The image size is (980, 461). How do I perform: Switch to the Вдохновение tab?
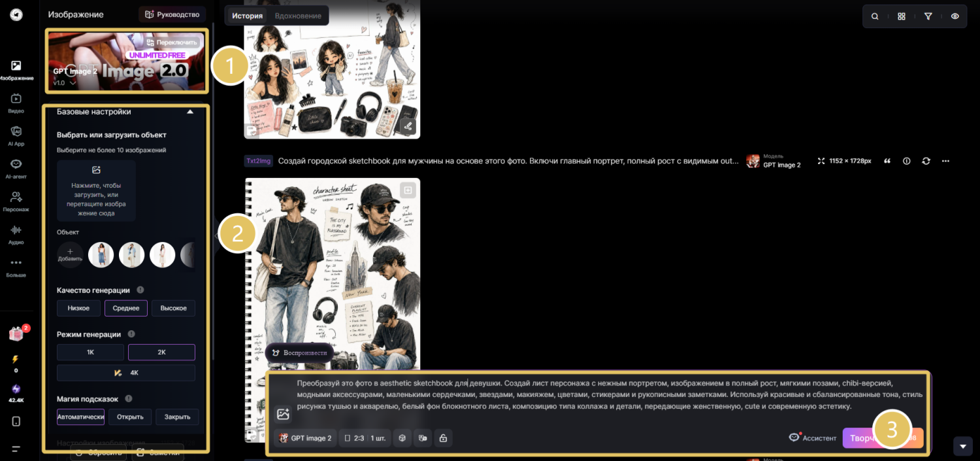(298, 16)
